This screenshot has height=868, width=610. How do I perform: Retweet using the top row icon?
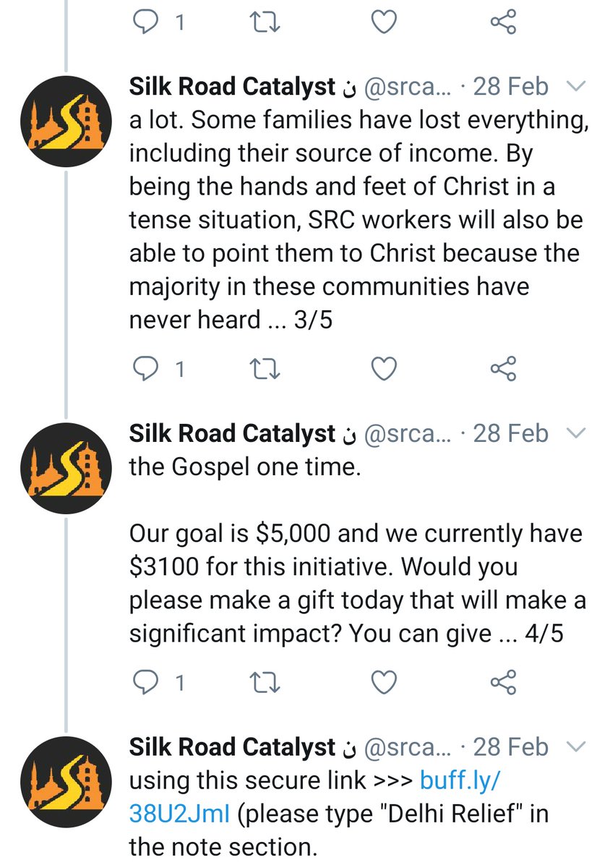coord(265,22)
